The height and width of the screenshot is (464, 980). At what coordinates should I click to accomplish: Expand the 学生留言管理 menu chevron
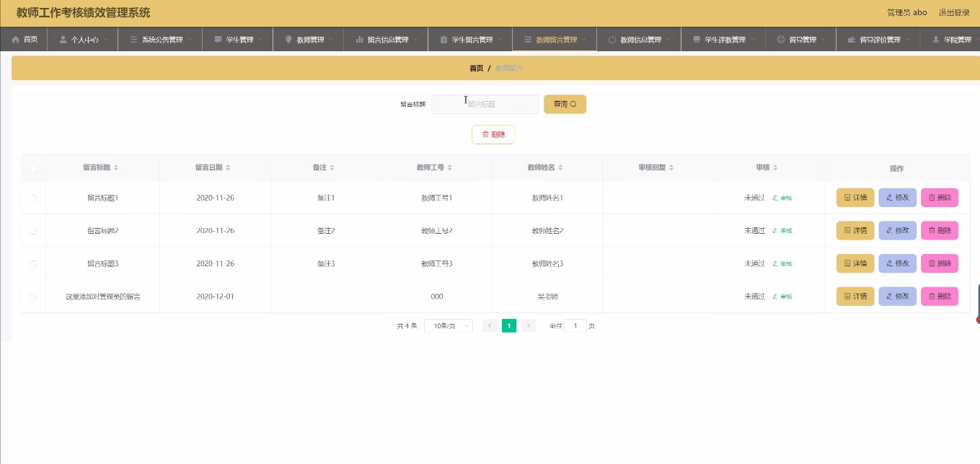(500, 40)
